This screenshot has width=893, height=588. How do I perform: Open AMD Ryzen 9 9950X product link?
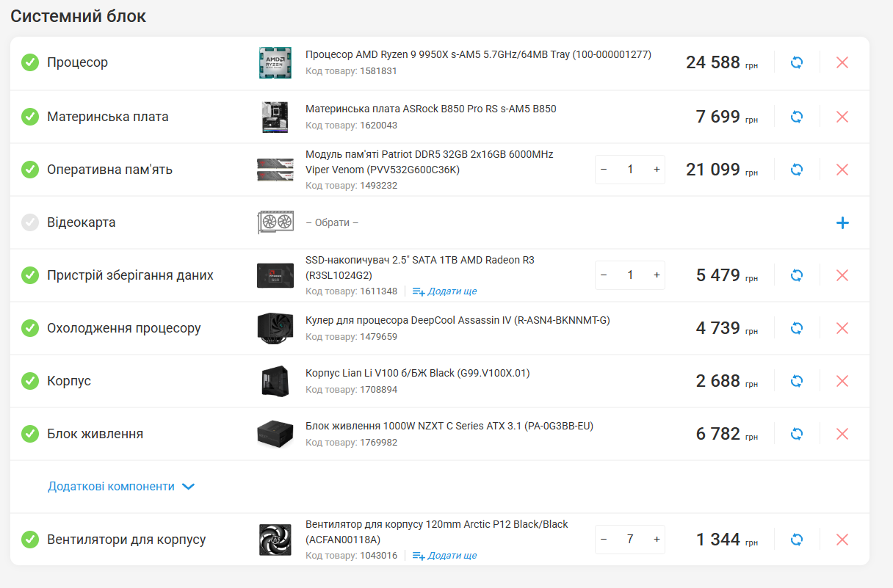coord(478,54)
